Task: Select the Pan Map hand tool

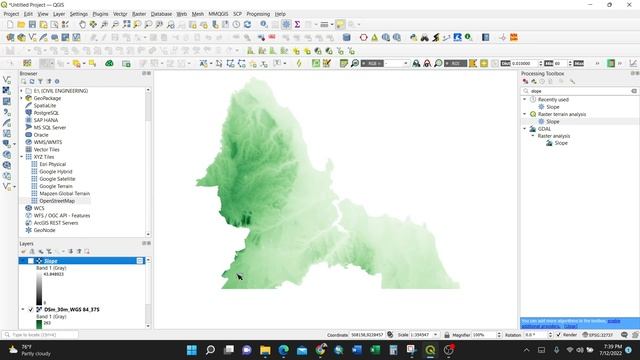Action: (x=82, y=24)
